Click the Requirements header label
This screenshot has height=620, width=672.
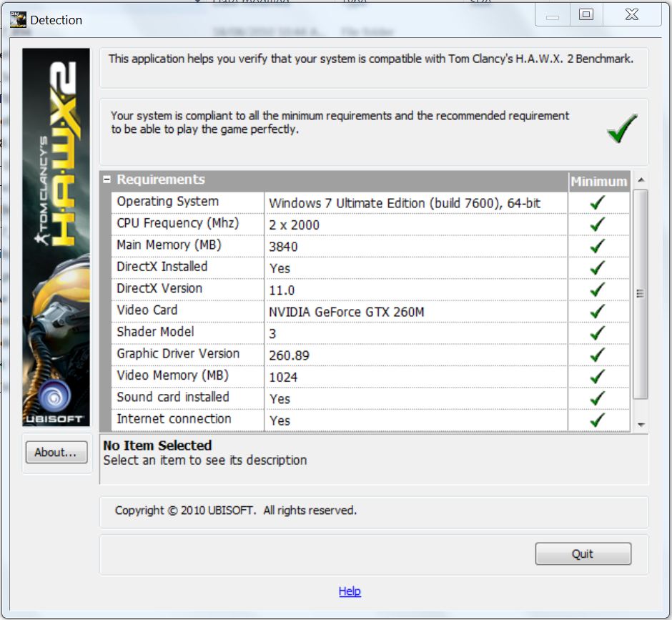pyautogui.click(x=161, y=179)
